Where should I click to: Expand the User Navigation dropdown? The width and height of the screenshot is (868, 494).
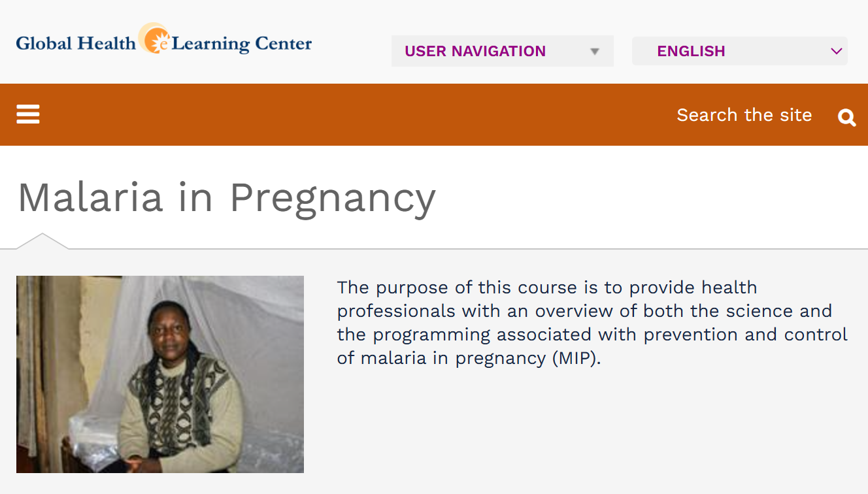tap(502, 51)
